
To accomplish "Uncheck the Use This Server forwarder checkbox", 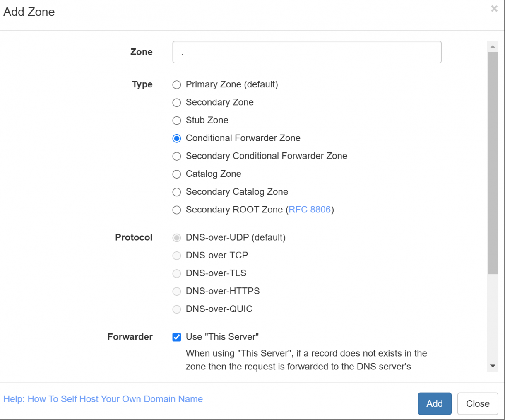I will pyautogui.click(x=177, y=337).
